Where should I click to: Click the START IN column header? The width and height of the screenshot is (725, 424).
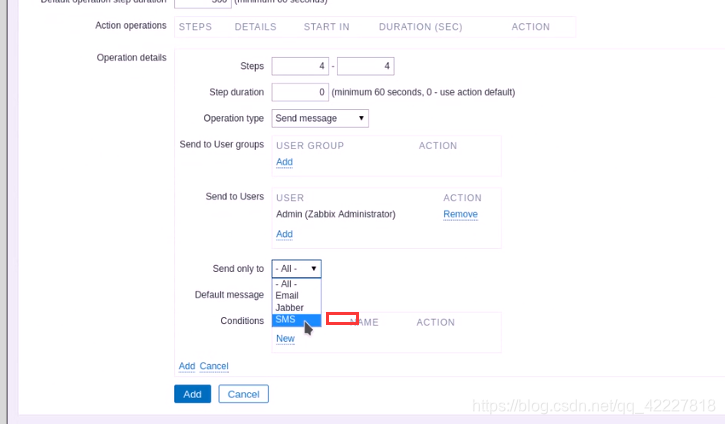[326, 27]
